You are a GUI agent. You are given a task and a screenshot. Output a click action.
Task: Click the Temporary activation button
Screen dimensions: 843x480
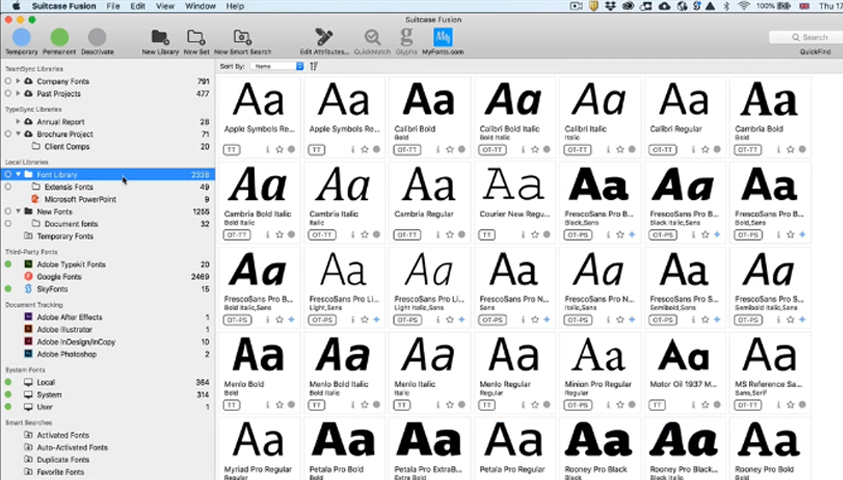click(x=21, y=37)
